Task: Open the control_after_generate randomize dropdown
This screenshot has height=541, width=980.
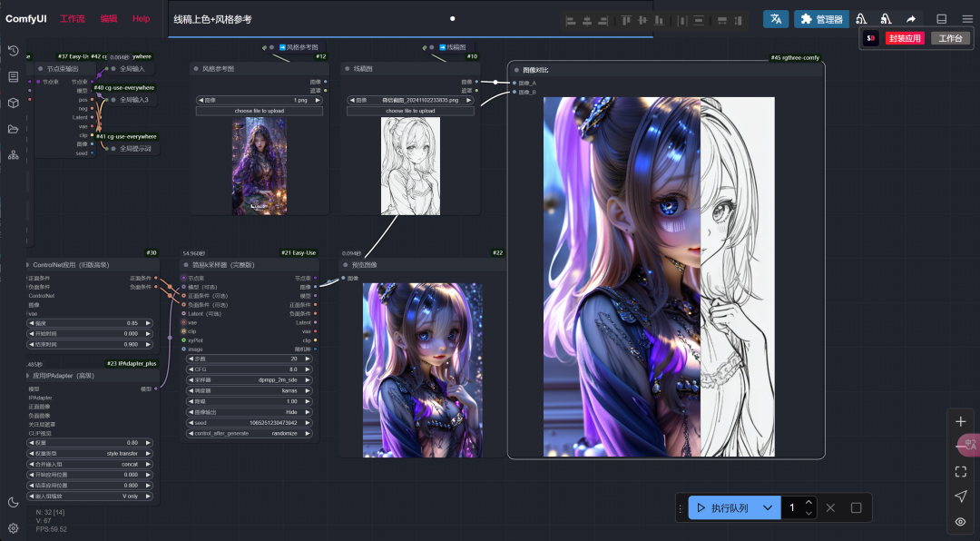Action: coord(250,433)
